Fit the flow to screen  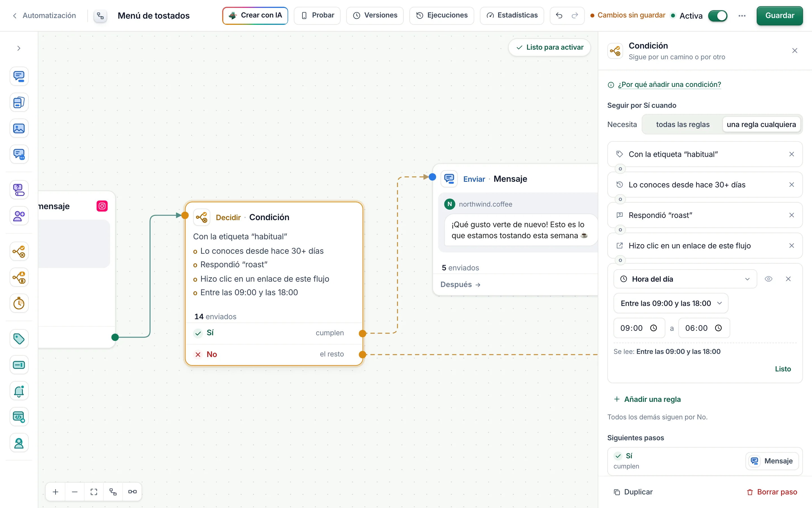click(94, 492)
